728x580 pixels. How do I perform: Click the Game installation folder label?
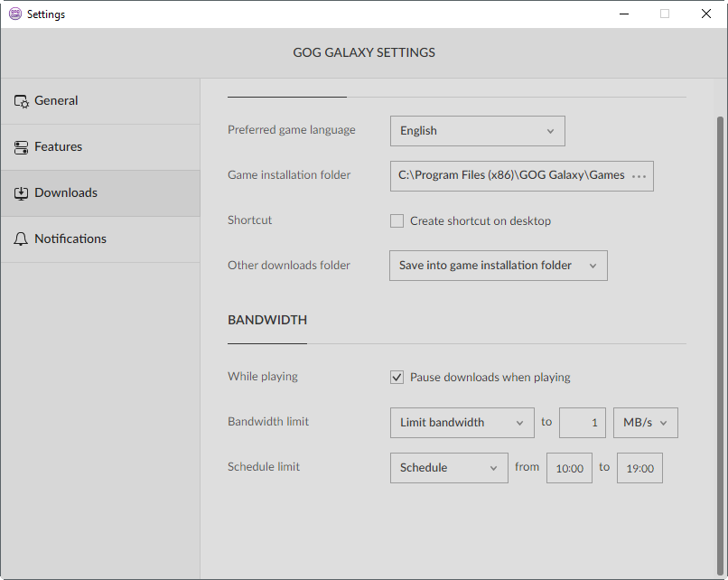(x=289, y=175)
